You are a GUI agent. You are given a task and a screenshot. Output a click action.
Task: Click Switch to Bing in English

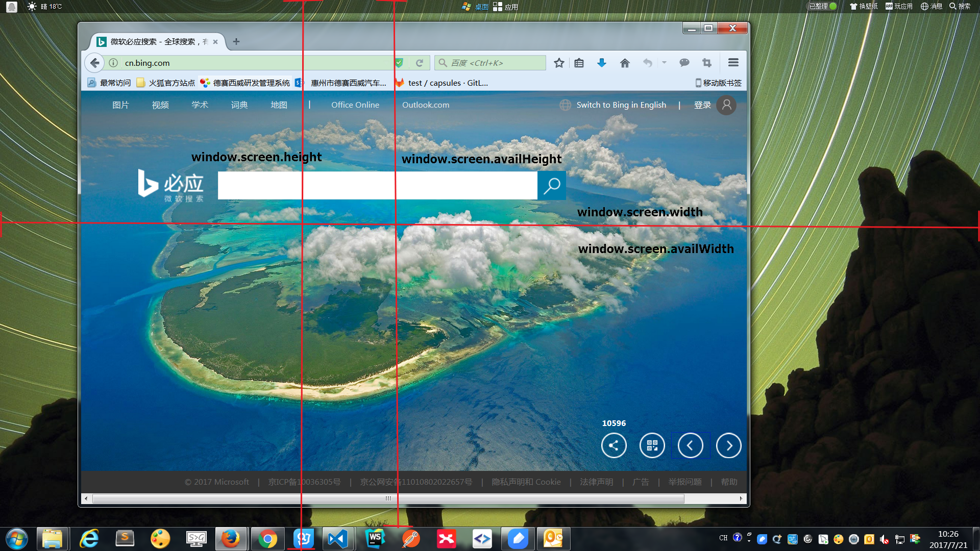(621, 105)
